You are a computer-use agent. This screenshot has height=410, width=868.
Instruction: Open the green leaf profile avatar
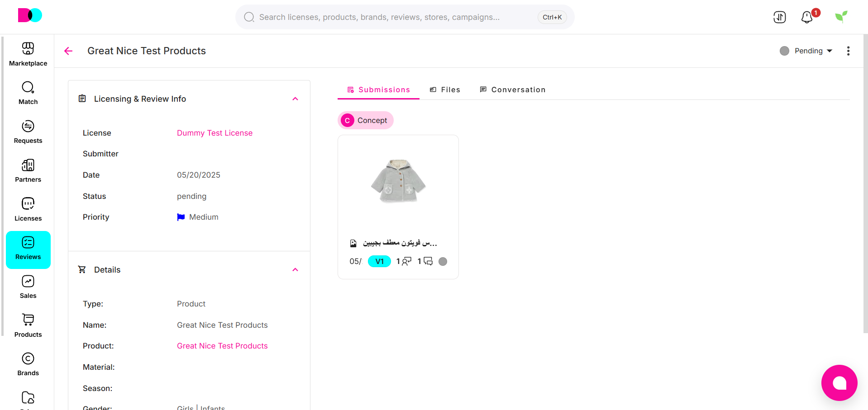coord(841,17)
